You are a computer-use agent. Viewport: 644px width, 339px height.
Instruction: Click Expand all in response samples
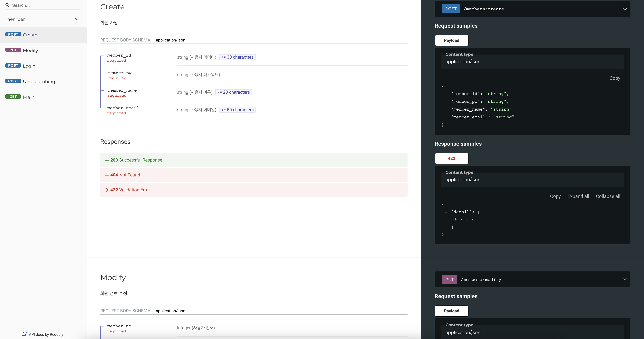coord(578,196)
